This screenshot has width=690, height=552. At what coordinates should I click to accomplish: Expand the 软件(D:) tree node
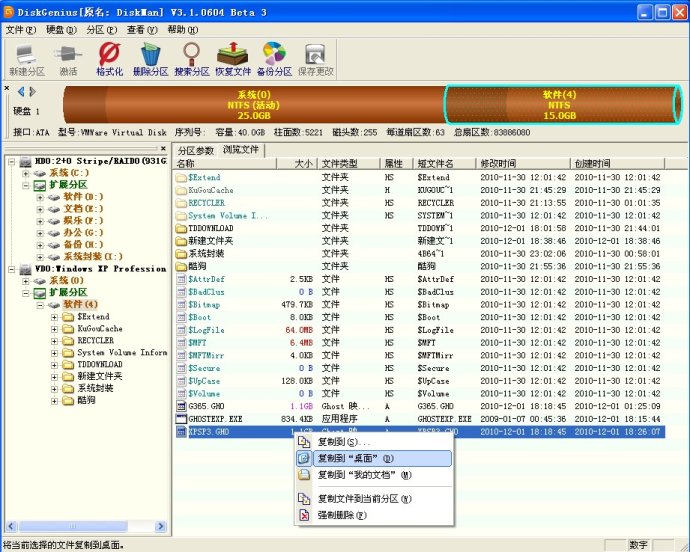point(40,197)
